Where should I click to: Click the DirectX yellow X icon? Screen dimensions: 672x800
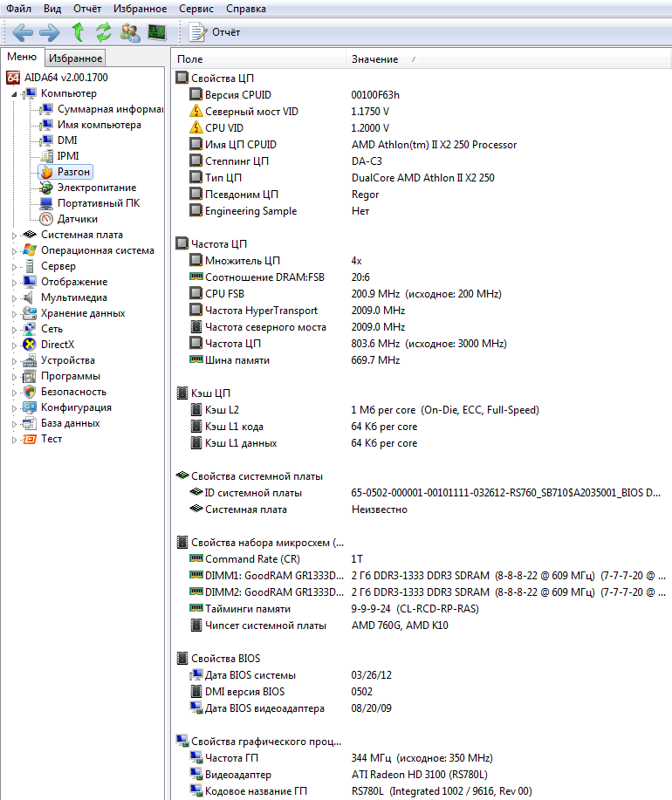(30, 345)
